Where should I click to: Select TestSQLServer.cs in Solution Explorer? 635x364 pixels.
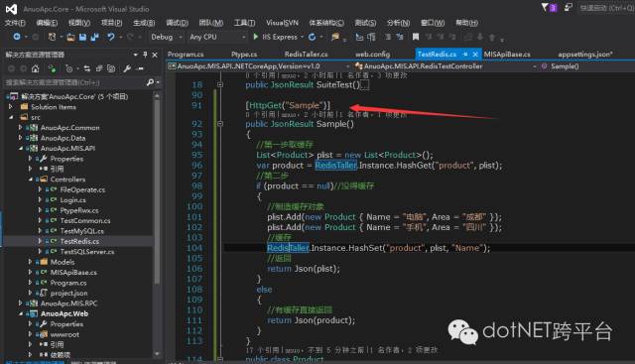coord(87,252)
